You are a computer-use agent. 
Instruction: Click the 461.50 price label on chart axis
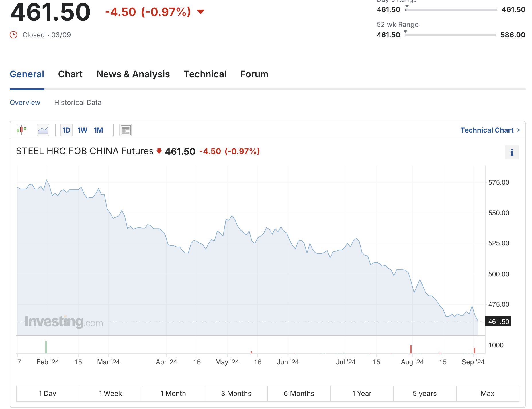(498, 321)
